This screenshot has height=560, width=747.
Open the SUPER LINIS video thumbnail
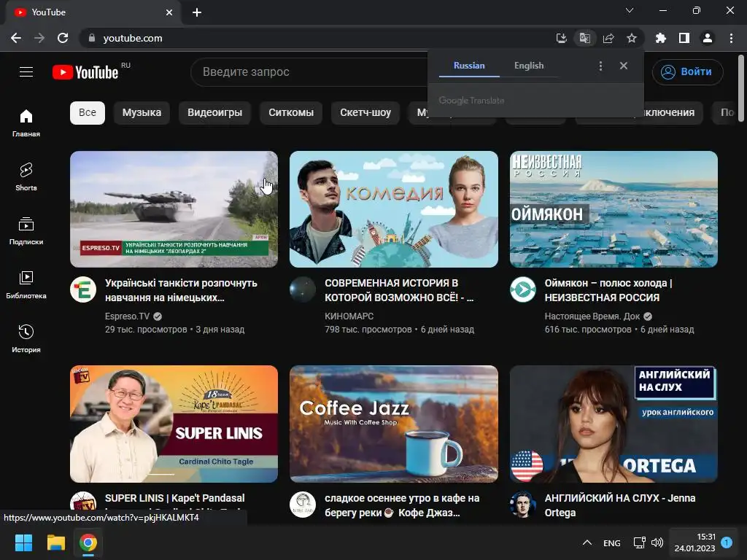(174, 424)
